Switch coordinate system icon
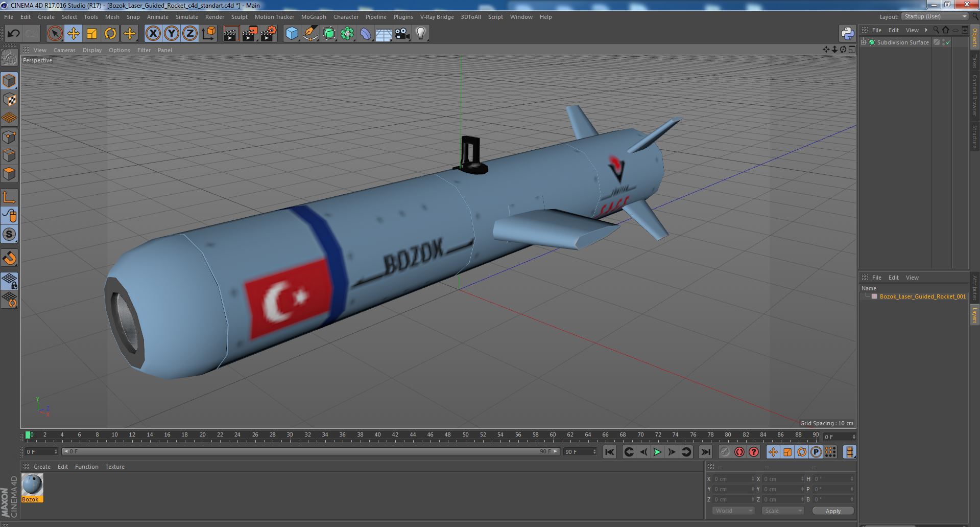 pyautogui.click(x=209, y=34)
